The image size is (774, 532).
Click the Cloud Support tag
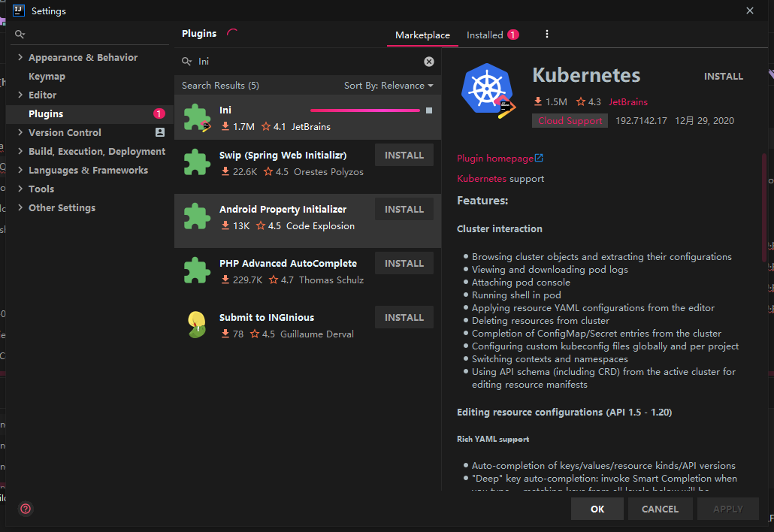point(570,120)
